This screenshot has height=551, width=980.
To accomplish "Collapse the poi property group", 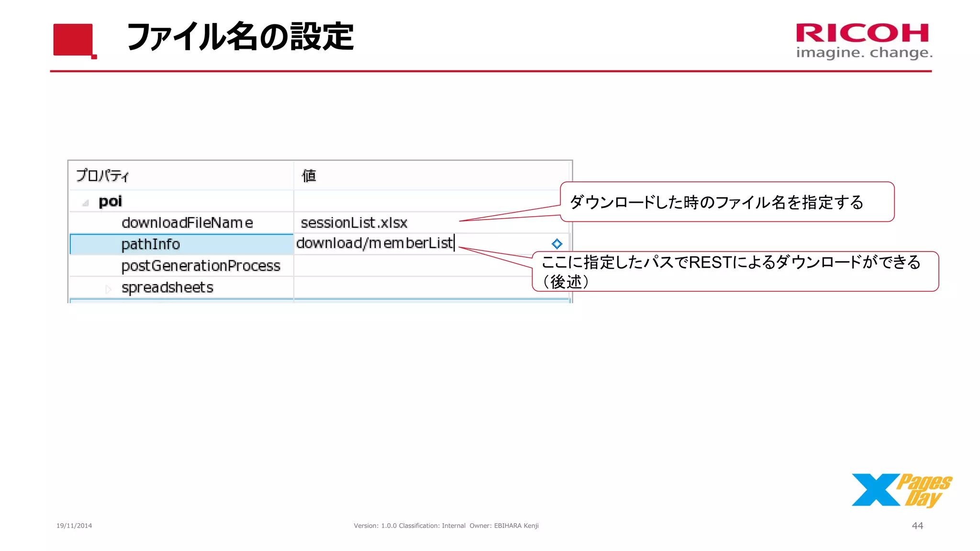I will pyautogui.click(x=86, y=203).
